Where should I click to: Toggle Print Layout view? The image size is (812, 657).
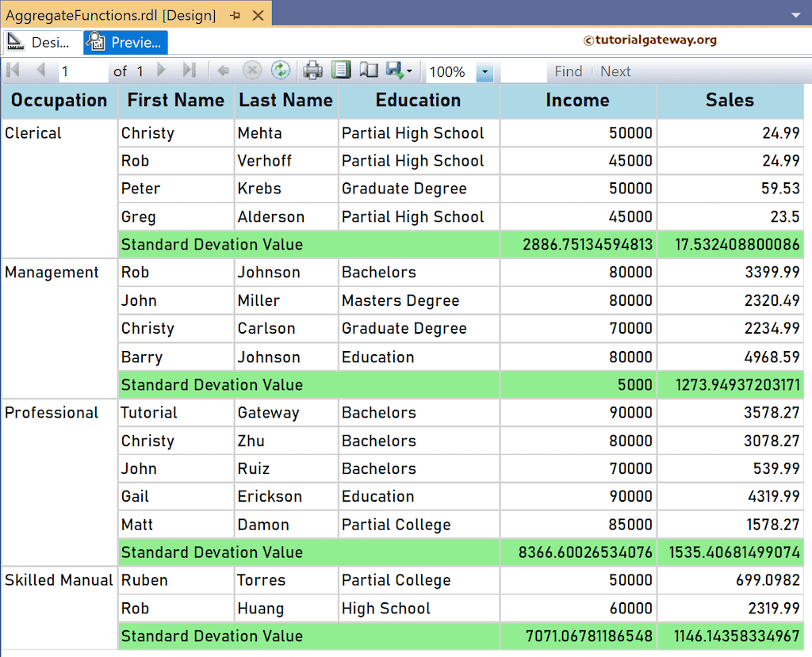pos(341,71)
